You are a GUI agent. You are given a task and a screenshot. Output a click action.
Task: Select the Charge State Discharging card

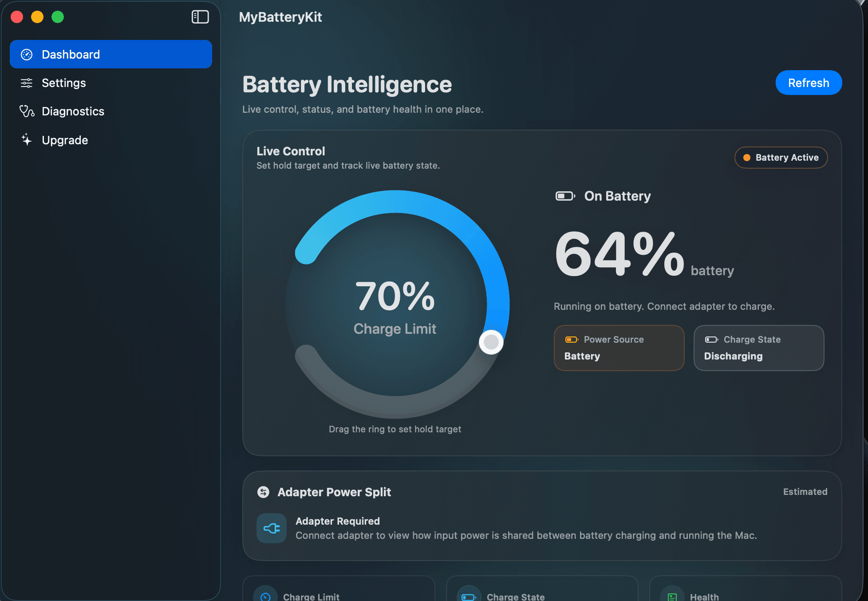click(x=759, y=348)
